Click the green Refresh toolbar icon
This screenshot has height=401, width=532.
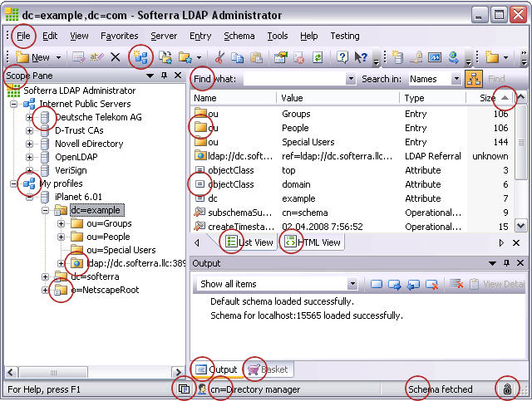(x=318, y=57)
